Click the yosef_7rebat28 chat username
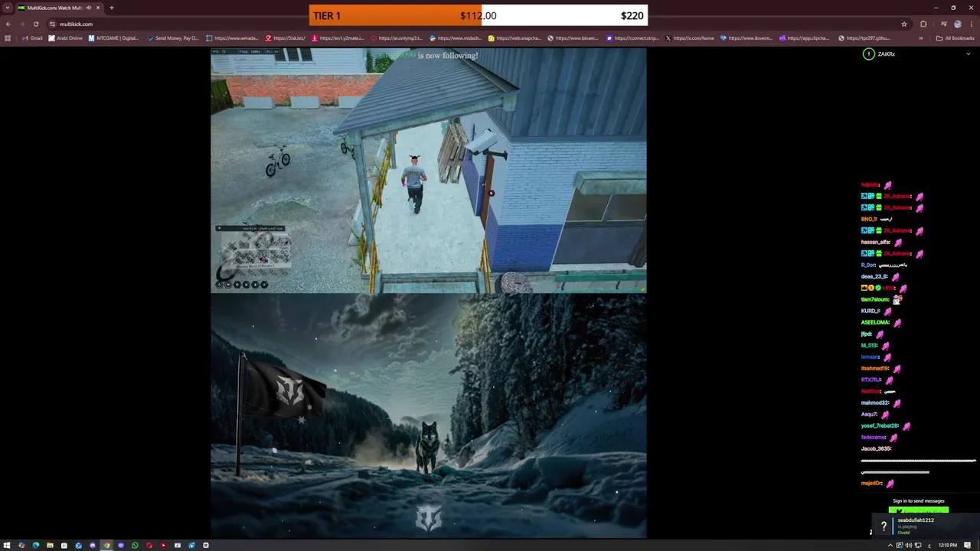 tap(880, 426)
